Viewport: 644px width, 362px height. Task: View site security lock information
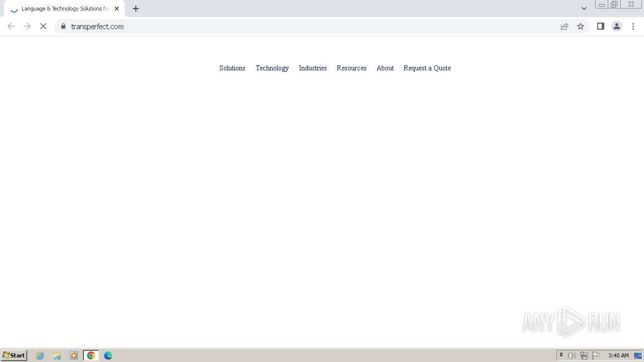coord(63,26)
